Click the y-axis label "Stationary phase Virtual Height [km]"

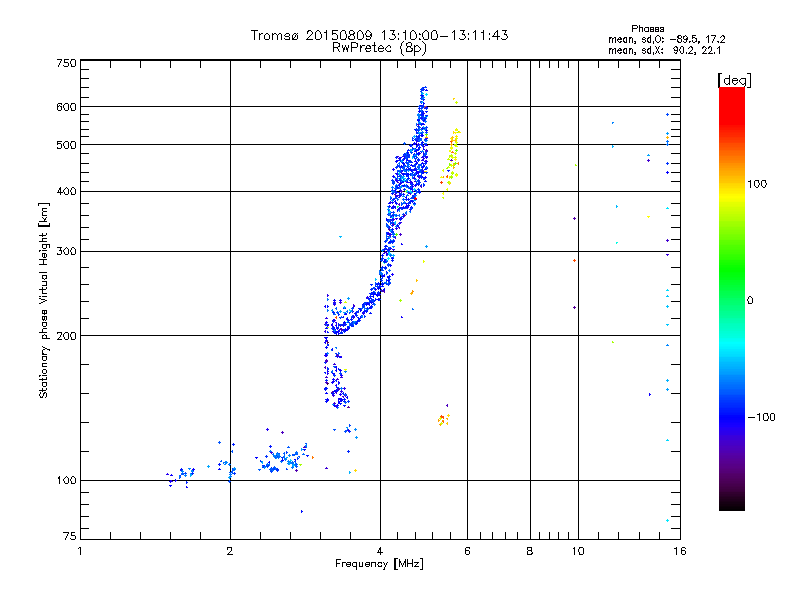click(44, 300)
